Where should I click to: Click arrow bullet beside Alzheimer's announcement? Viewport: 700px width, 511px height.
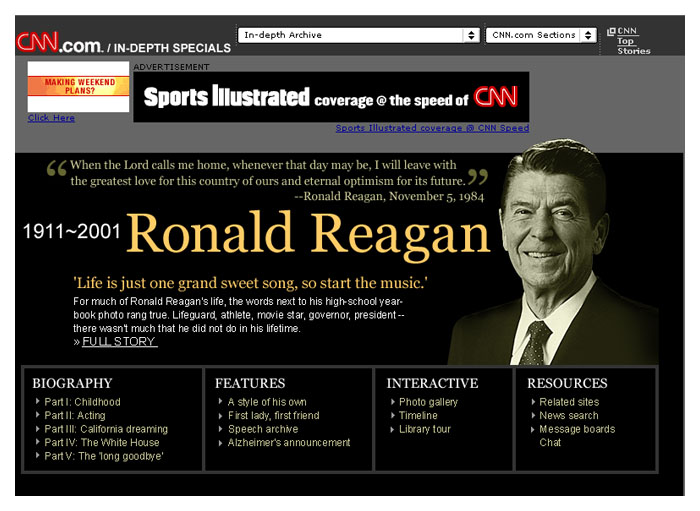tap(221, 443)
